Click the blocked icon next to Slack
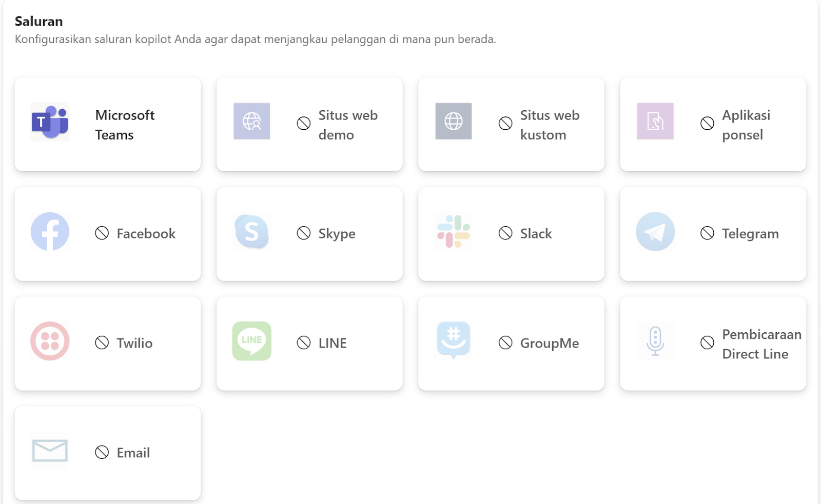The width and height of the screenshot is (821, 504). (x=505, y=233)
